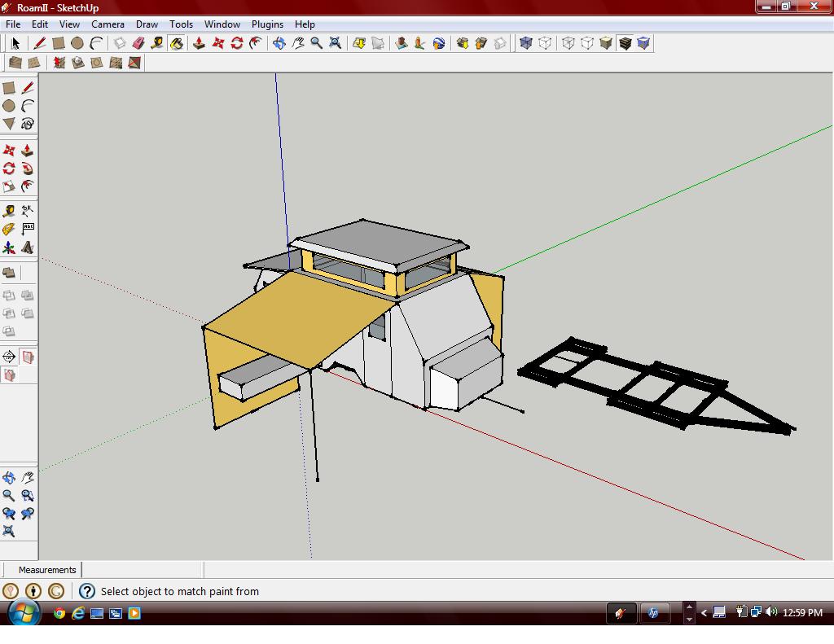Image resolution: width=834 pixels, height=644 pixels.
Task: Choose the Eraser tool in top toolbar
Action: (x=138, y=43)
